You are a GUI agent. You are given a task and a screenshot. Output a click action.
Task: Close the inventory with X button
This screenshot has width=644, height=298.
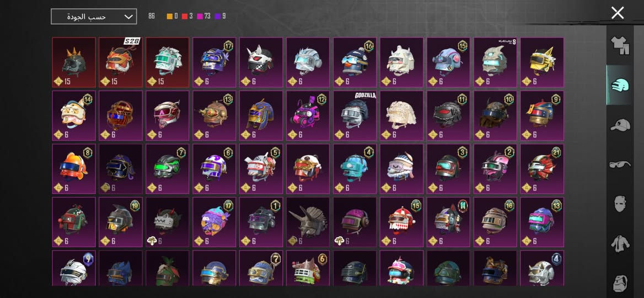tap(618, 13)
